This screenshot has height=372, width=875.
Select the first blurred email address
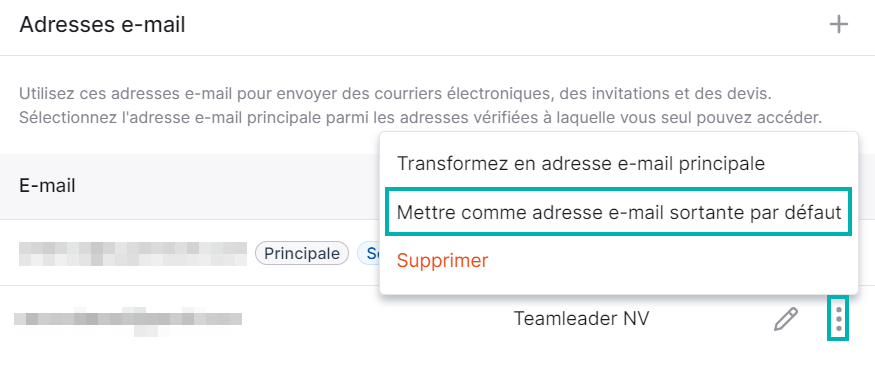(133, 254)
